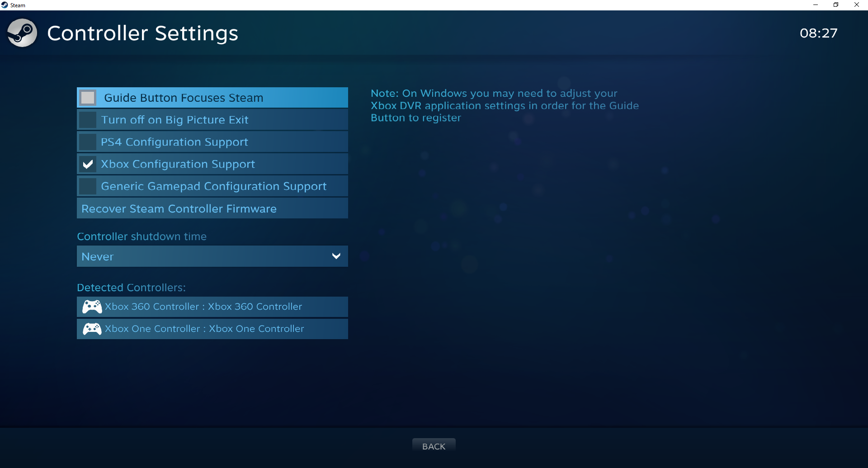Click the BACK button
868x468 pixels.
[434, 446]
